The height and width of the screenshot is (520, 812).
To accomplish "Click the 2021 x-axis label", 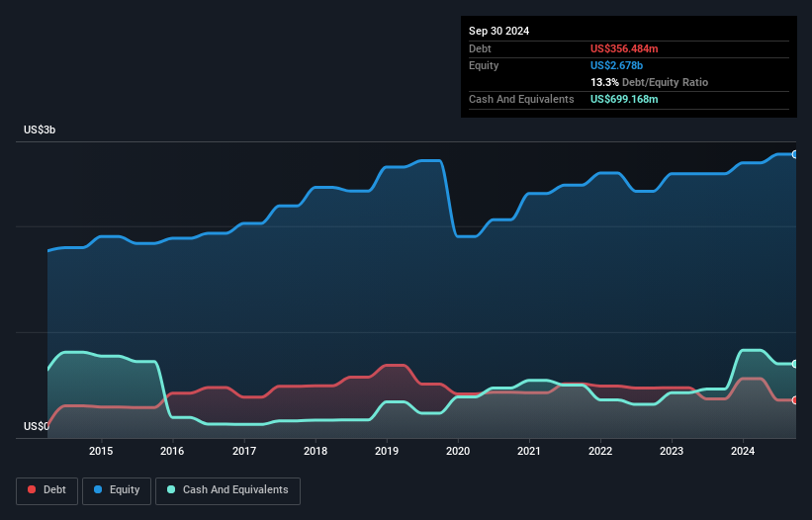I will (529, 451).
